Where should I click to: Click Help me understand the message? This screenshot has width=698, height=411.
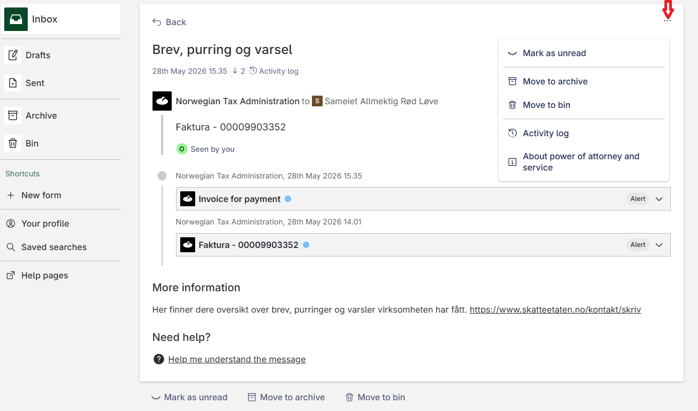click(x=237, y=359)
